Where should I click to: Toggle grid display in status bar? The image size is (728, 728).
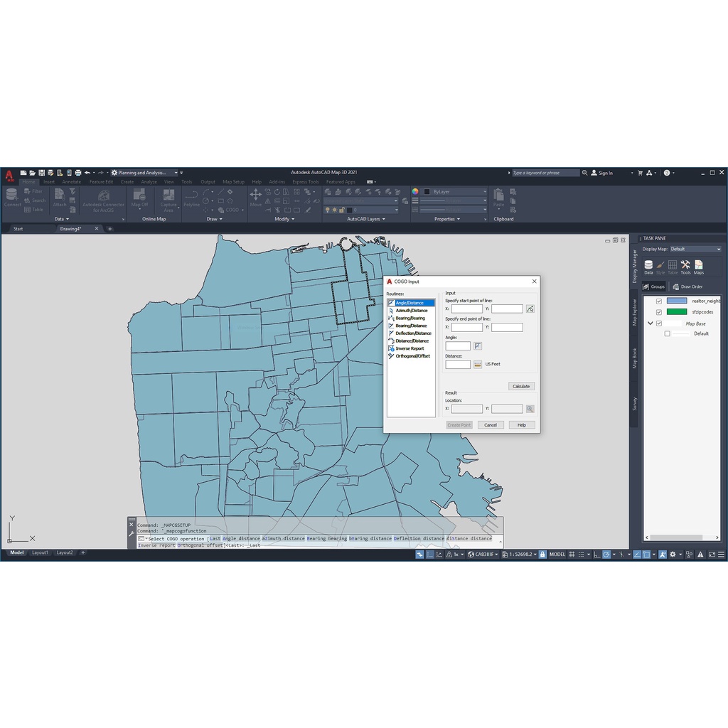(572, 555)
